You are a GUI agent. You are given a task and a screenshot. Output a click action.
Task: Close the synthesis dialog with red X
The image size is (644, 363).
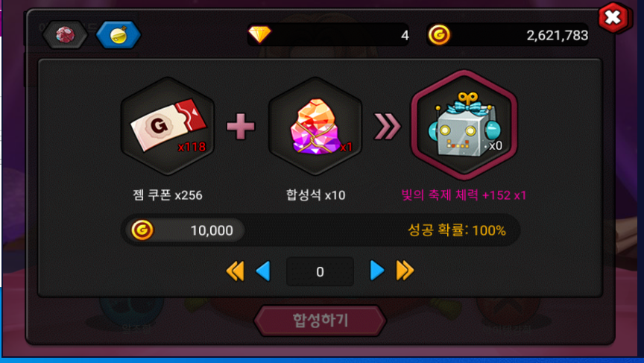coord(613,18)
